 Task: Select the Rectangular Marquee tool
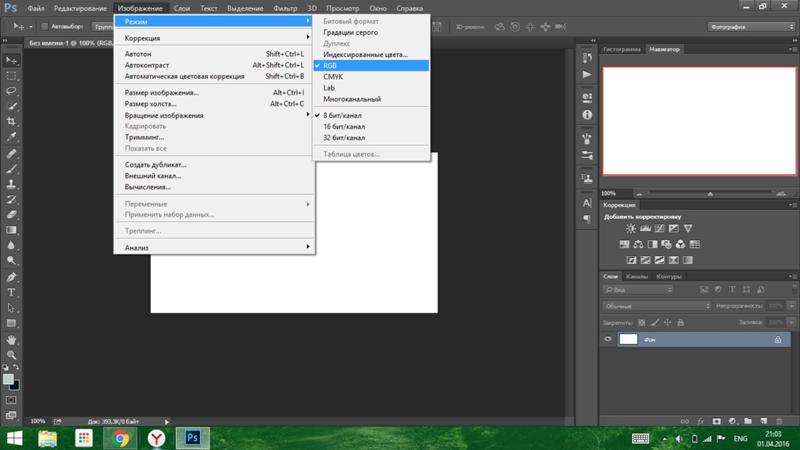pos(11,76)
